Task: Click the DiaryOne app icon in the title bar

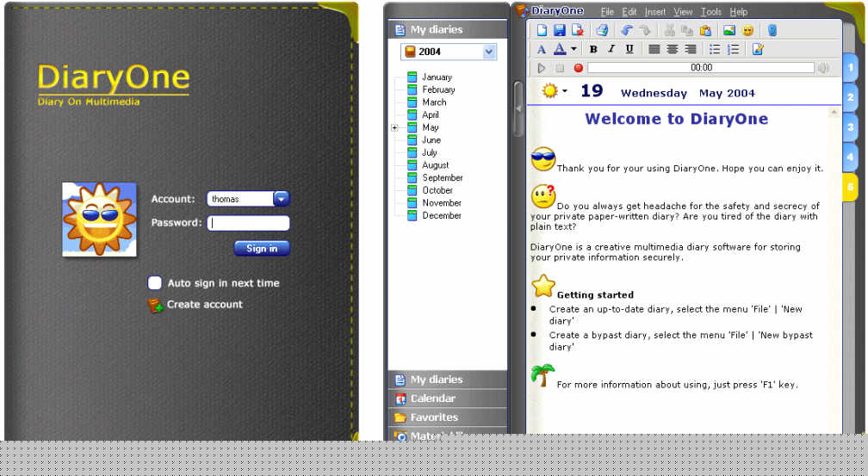Action: (522, 10)
